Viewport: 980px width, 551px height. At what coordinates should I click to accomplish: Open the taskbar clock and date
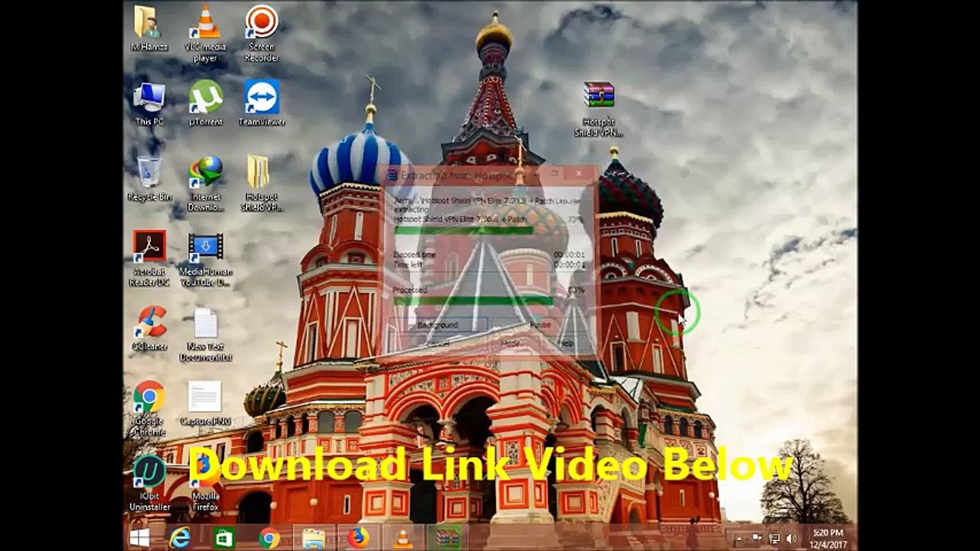click(x=827, y=538)
